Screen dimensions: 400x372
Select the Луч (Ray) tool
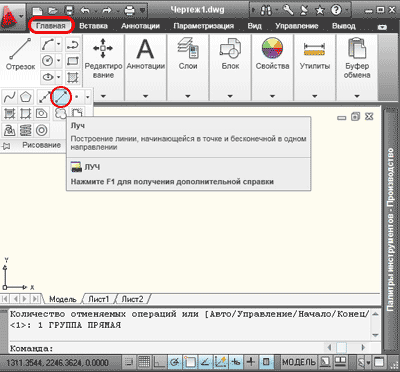[x=61, y=97]
